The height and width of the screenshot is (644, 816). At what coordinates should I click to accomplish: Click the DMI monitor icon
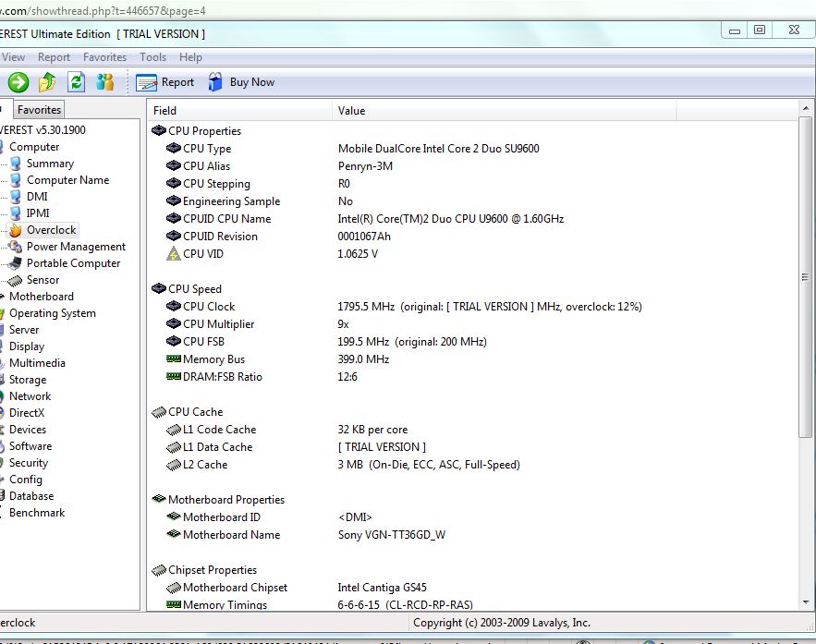[x=16, y=197]
